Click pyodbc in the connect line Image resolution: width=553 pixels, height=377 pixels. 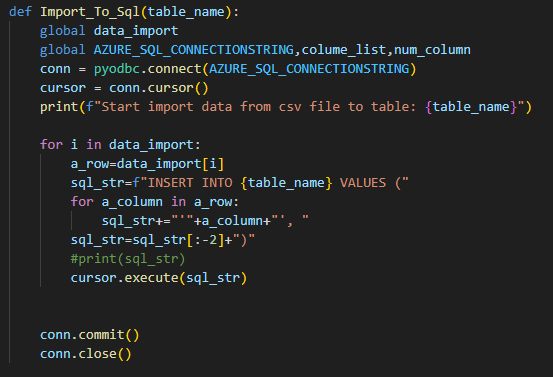[x=117, y=69]
